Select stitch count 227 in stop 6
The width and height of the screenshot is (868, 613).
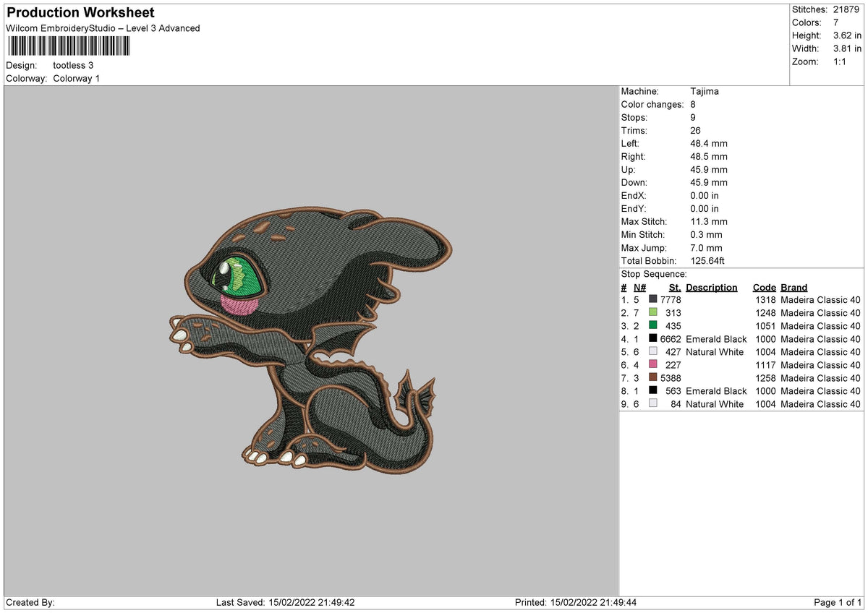(x=673, y=365)
